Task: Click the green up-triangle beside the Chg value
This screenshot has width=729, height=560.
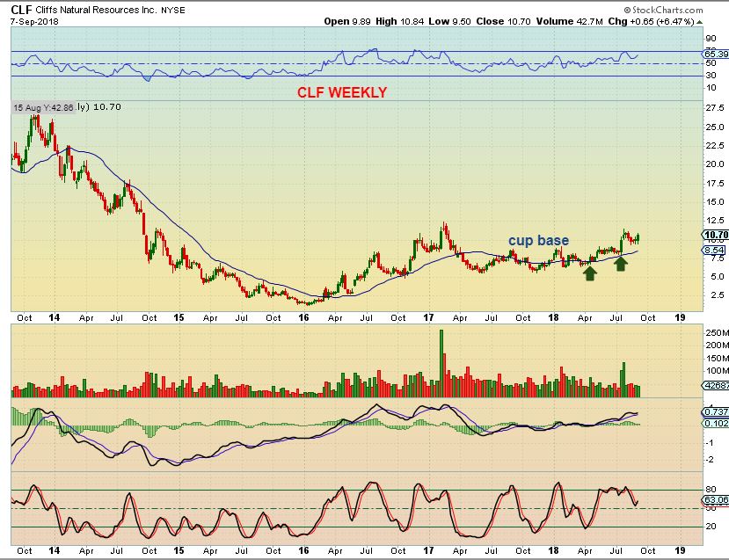Action: [x=700, y=22]
